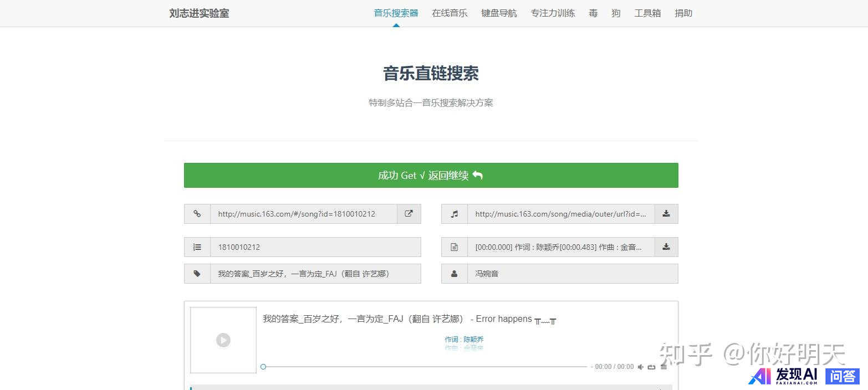Click the 狗 nav item
This screenshot has height=390, width=868.
[616, 13]
